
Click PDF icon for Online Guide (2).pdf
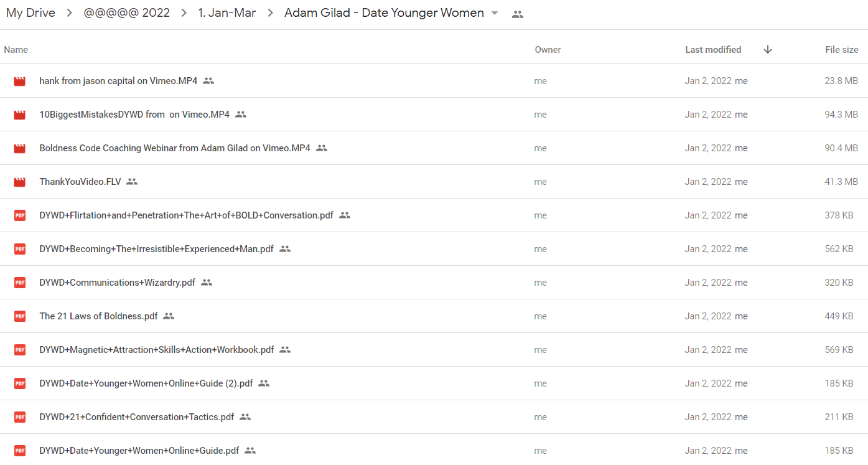click(20, 383)
